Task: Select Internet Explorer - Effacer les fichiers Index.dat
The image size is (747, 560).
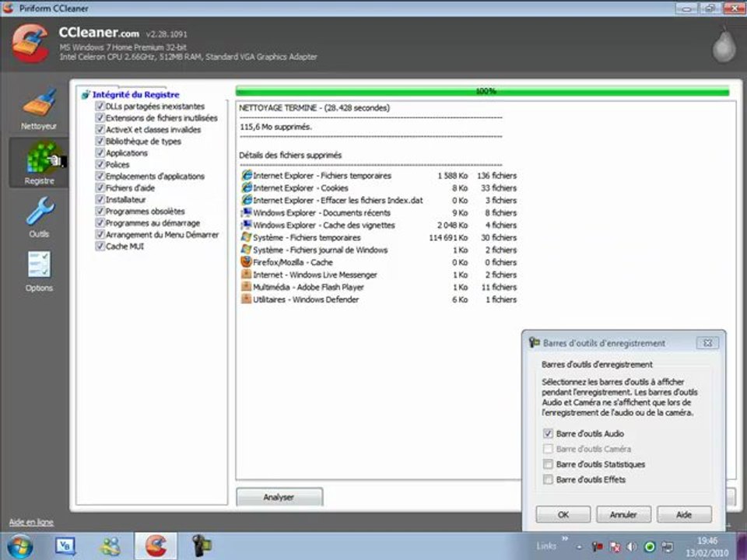Action: tap(338, 200)
